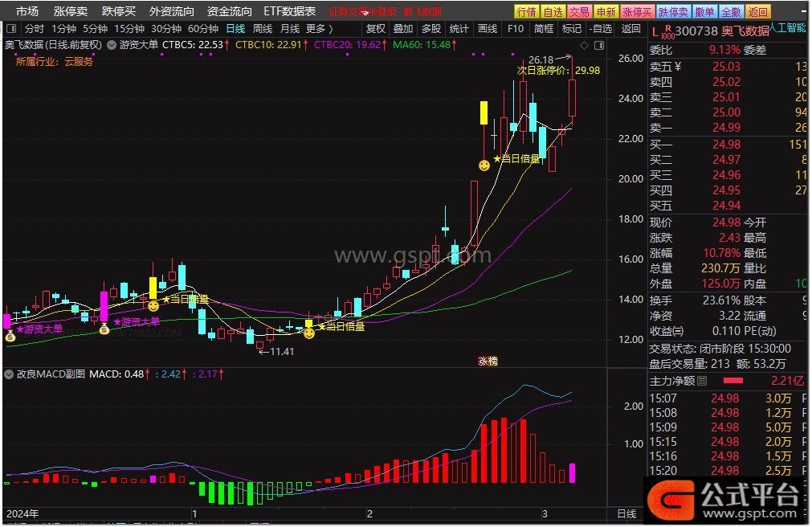Screen dimensions: 812x527
Task: Click the 15:20 trade row
Action: point(728,471)
